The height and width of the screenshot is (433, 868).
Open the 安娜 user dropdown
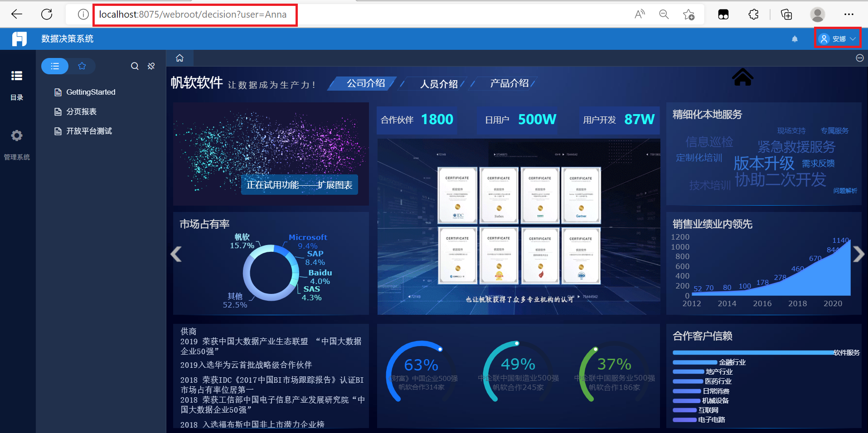838,39
